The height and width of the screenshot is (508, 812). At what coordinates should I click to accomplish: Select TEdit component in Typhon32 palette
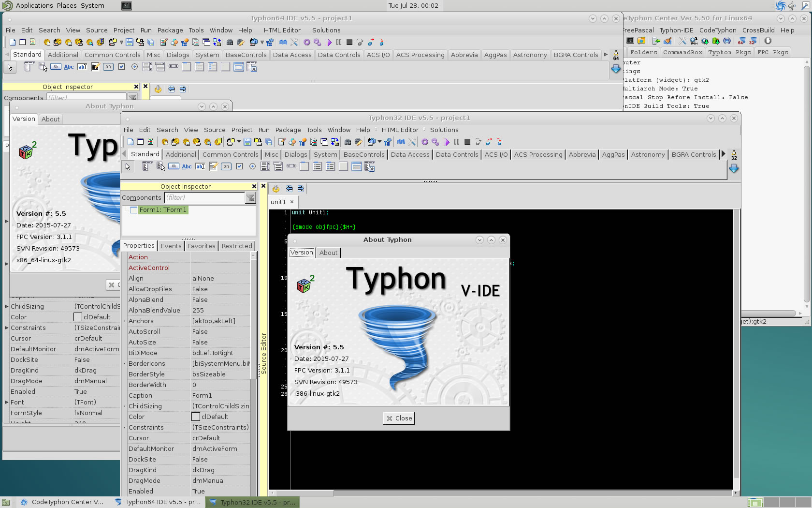(x=200, y=166)
